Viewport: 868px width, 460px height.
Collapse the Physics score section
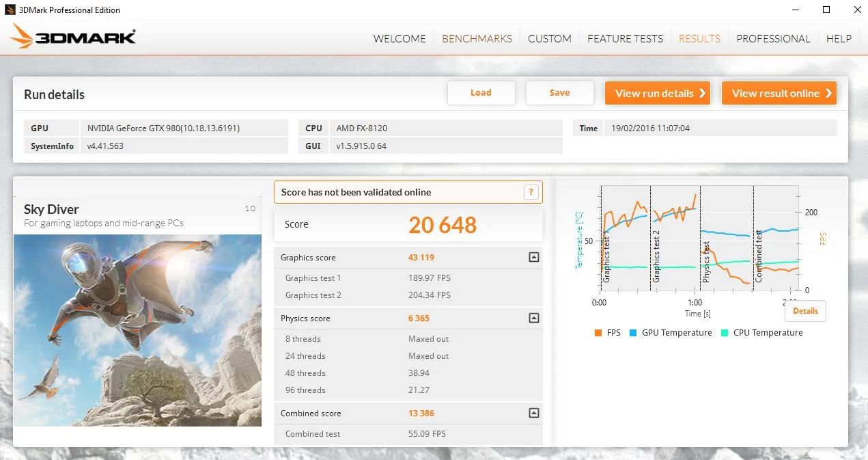pos(534,319)
